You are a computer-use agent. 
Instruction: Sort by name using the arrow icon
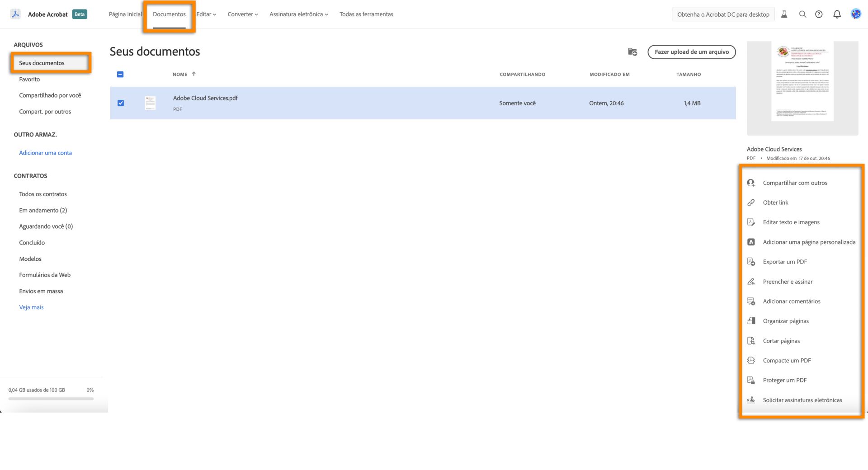click(193, 74)
